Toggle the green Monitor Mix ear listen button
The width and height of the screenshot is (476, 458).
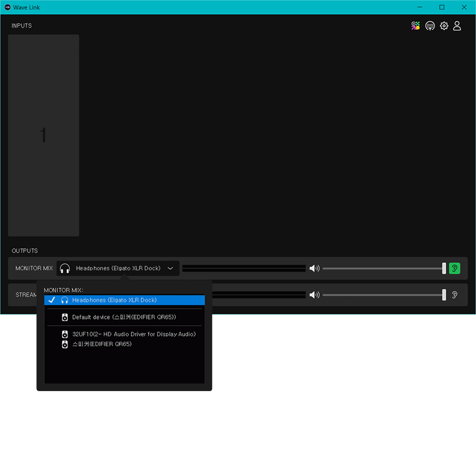(x=454, y=268)
